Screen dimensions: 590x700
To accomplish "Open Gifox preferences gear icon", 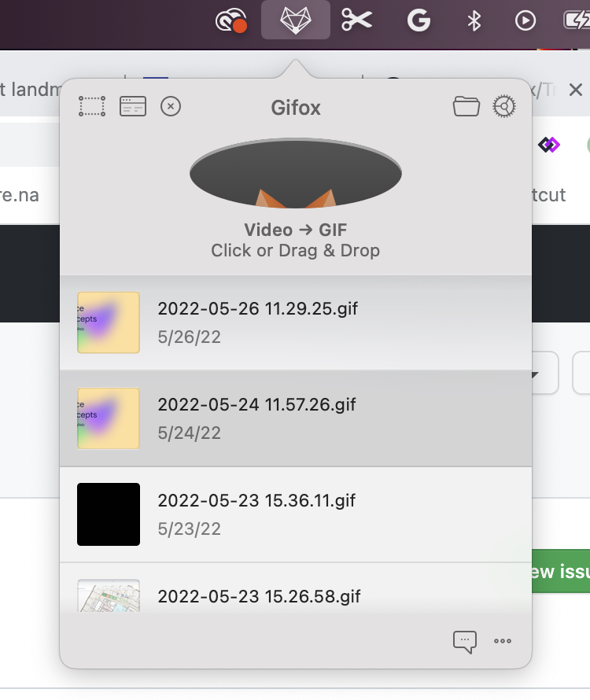I will [504, 107].
